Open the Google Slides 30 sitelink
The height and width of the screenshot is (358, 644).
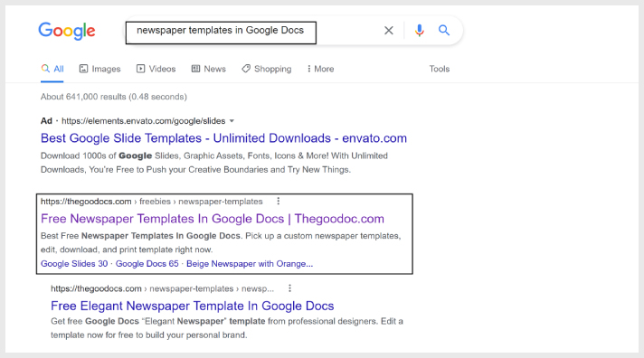tap(74, 264)
